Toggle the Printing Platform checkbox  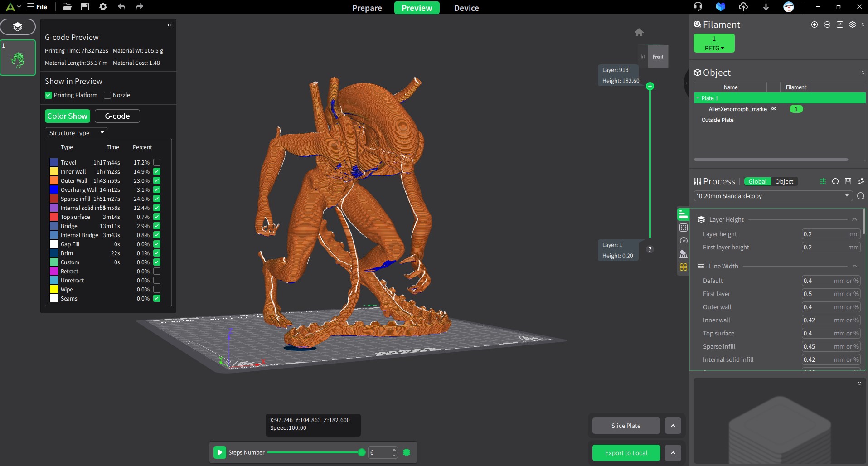(48, 95)
